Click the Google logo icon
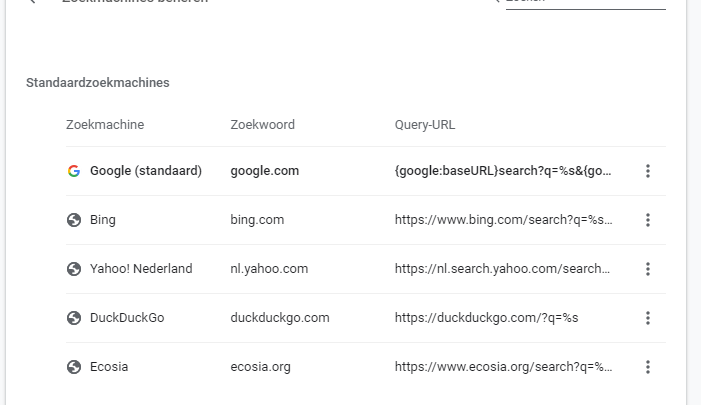Viewport: 701px width, 405px height. [74, 171]
